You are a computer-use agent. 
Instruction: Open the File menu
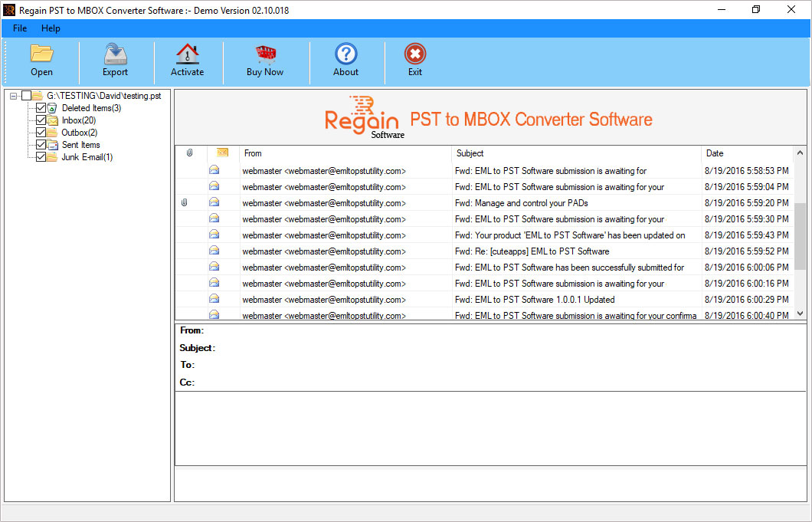(20, 28)
